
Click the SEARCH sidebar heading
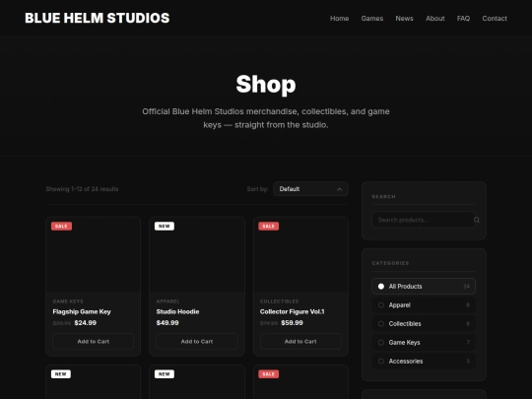[384, 196]
